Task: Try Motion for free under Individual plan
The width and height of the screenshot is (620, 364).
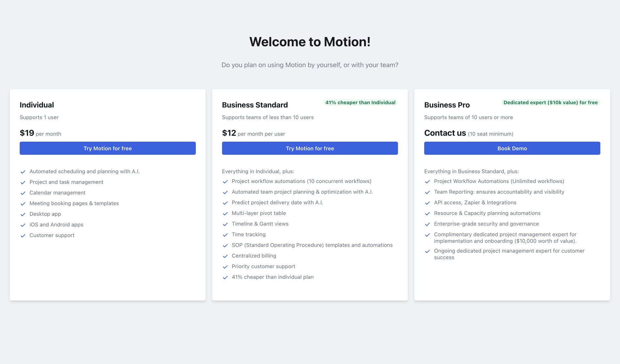Action: pos(108,148)
